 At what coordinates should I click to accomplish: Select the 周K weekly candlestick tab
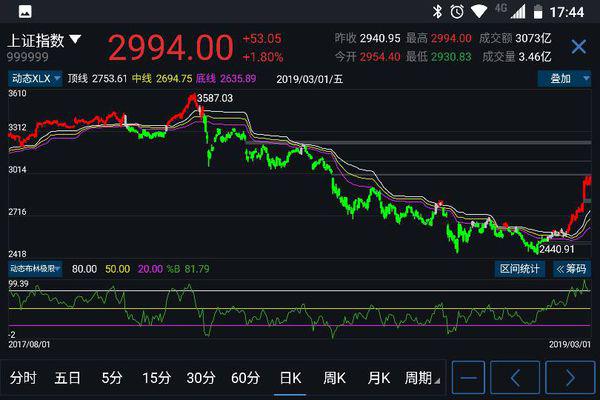pos(334,378)
